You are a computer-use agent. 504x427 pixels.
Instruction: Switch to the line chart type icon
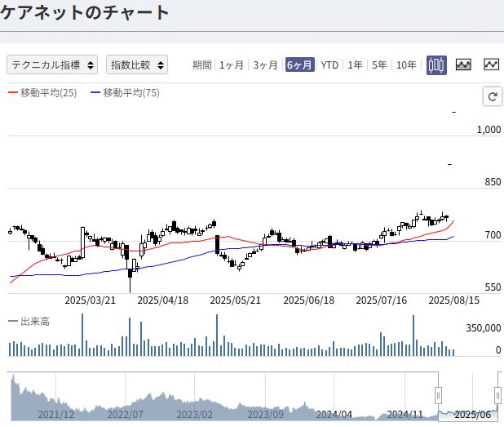click(491, 64)
